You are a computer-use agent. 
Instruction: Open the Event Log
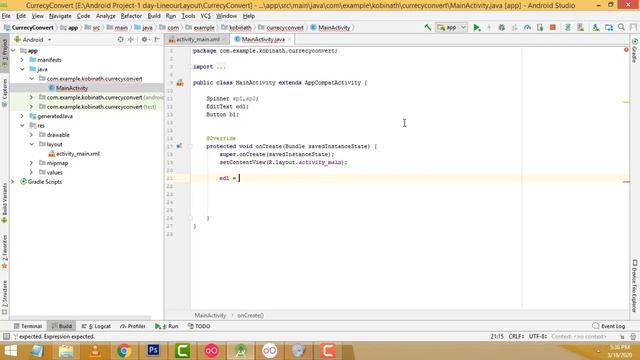tap(609, 326)
